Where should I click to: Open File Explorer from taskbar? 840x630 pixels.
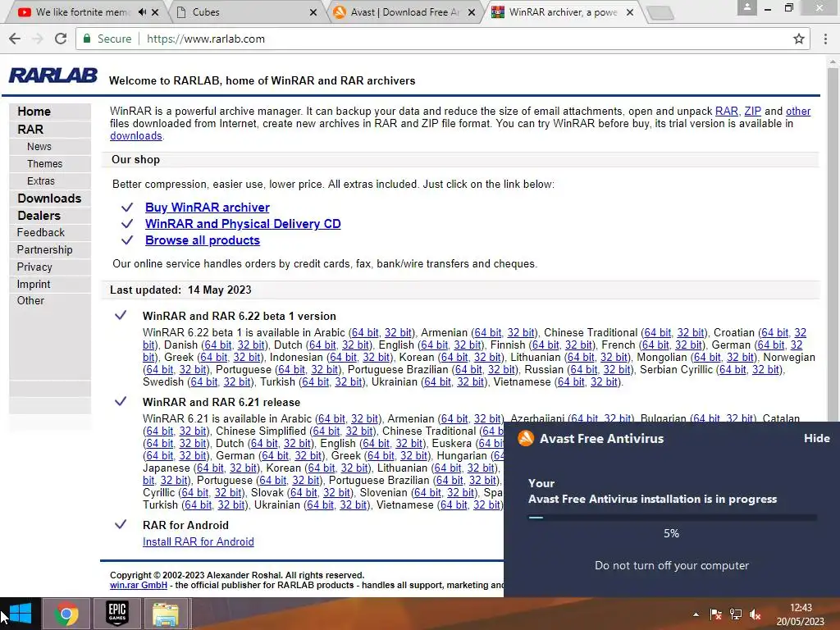point(166,614)
